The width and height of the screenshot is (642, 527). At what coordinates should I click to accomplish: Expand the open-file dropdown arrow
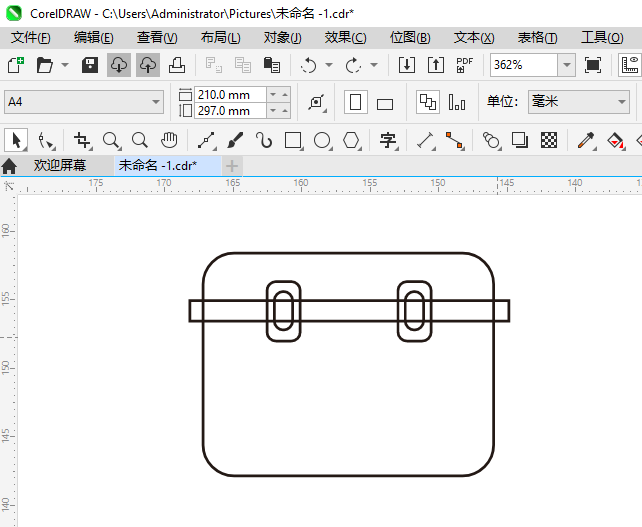point(65,65)
